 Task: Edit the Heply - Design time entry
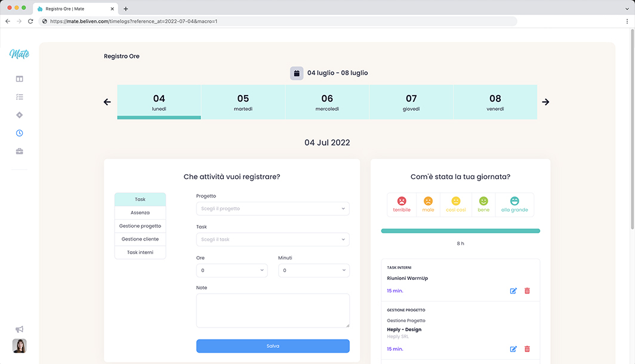[513, 349]
